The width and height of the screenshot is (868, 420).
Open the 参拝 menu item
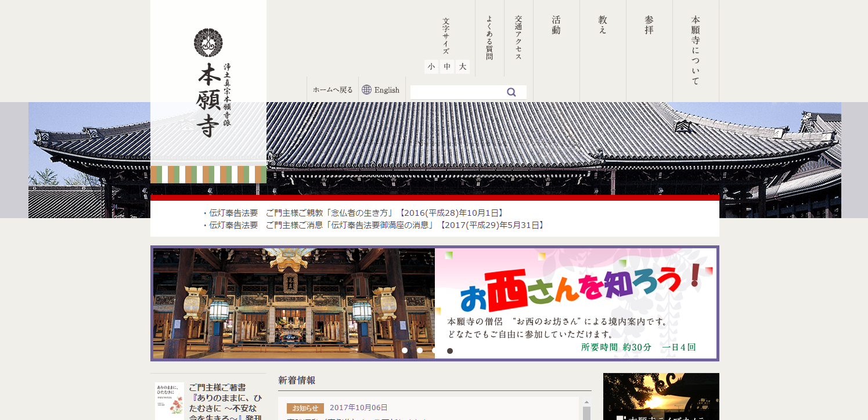649,26
